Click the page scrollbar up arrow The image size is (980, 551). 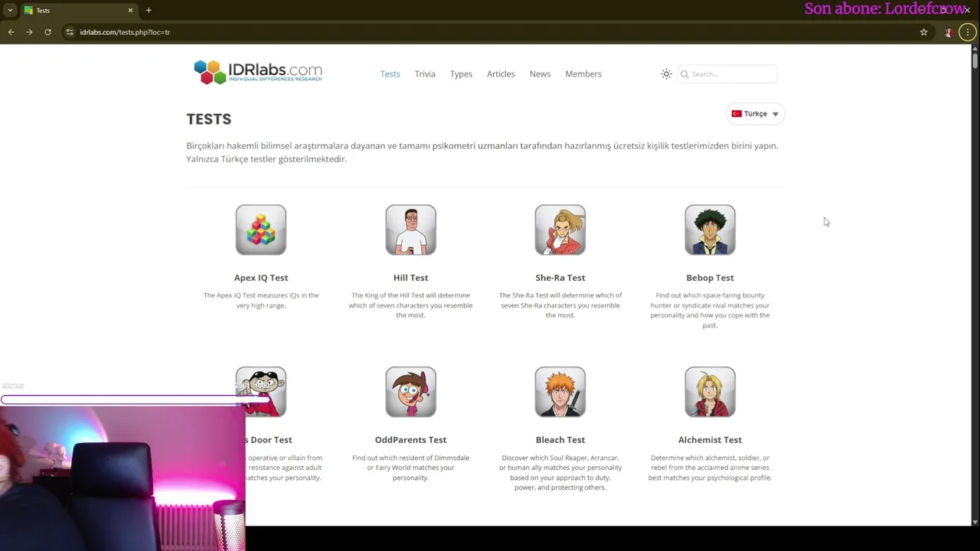click(975, 49)
